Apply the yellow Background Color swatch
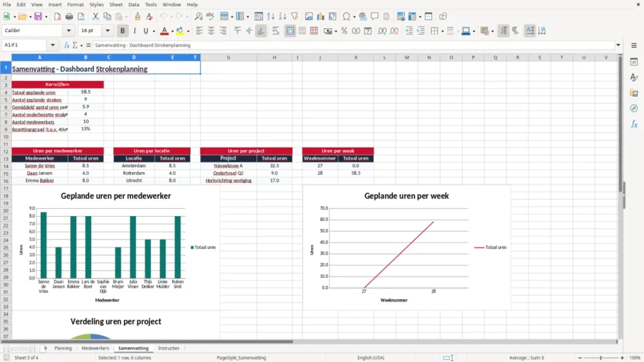 (x=180, y=31)
